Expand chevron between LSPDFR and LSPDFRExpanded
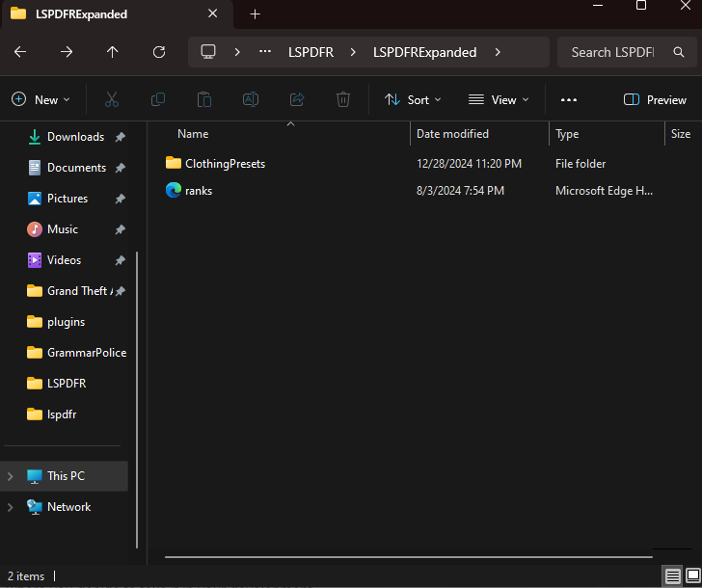Image resolution: width=702 pixels, height=588 pixels. pos(353,52)
